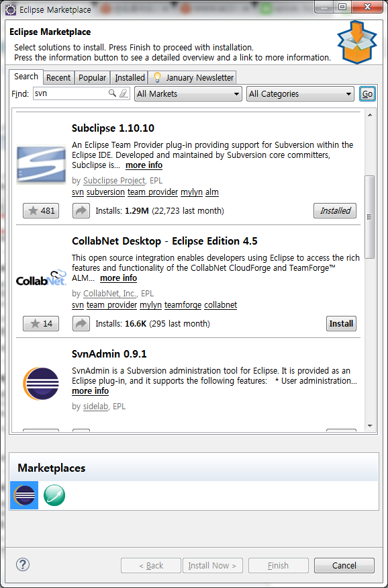
Task: Click the Eclipse Marketplace title bar icon
Action: (x=10, y=9)
